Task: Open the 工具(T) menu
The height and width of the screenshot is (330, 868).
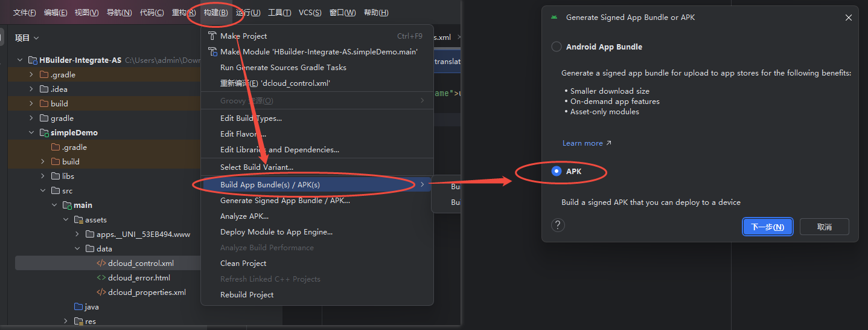Action: click(279, 13)
